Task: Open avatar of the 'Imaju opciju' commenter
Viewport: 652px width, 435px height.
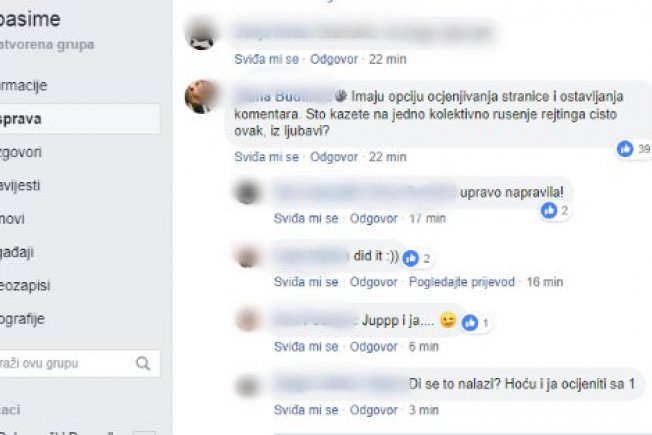Action: pos(202,96)
